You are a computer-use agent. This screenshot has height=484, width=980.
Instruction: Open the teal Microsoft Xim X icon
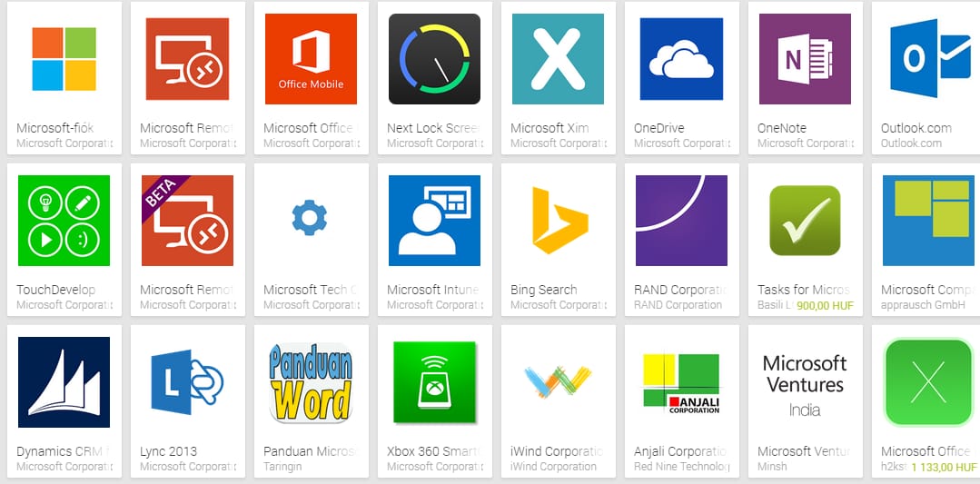(x=558, y=59)
